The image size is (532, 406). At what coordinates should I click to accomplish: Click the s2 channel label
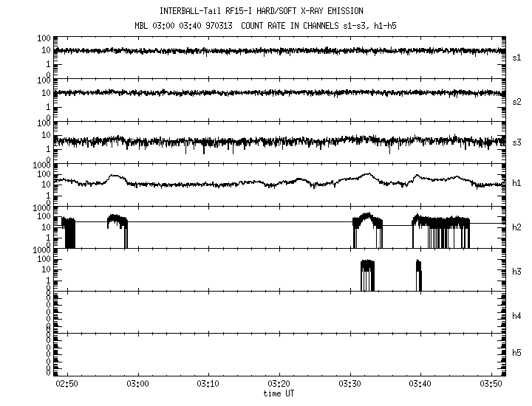pyautogui.click(x=516, y=101)
